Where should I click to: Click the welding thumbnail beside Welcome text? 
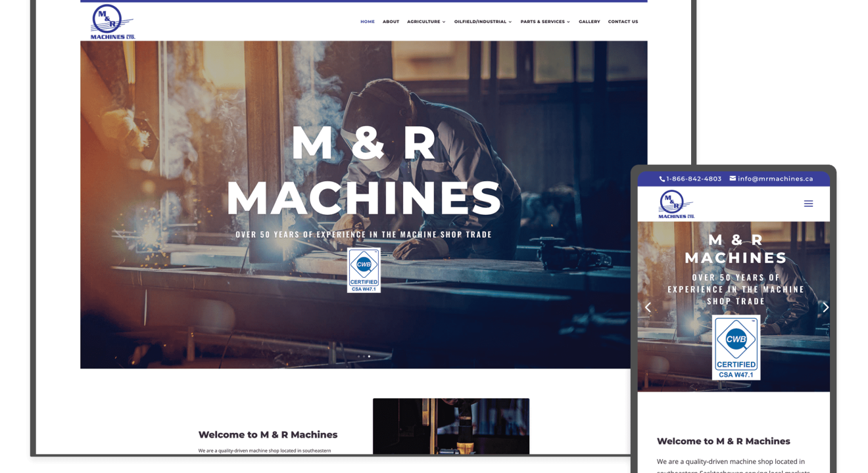(x=451, y=426)
